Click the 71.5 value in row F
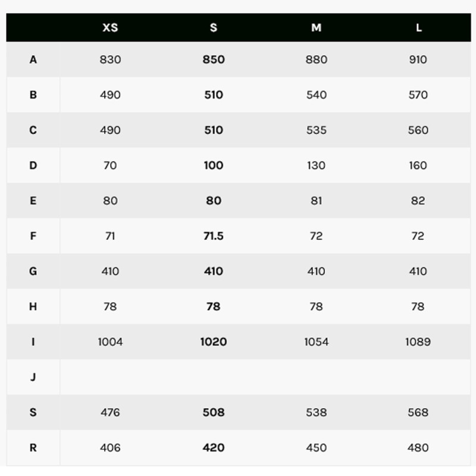Image resolution: width=476 pixels, height=476 pixels. coord(214,236)
